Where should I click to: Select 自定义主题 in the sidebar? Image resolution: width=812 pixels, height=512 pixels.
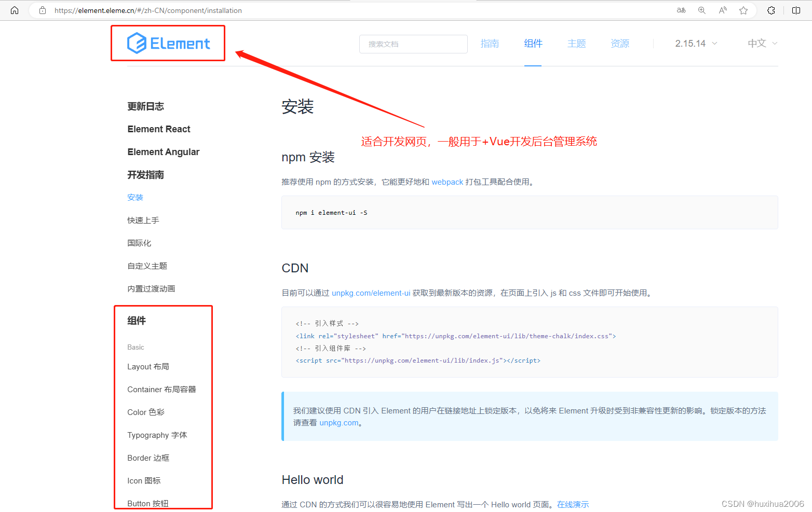click(147, 266)
